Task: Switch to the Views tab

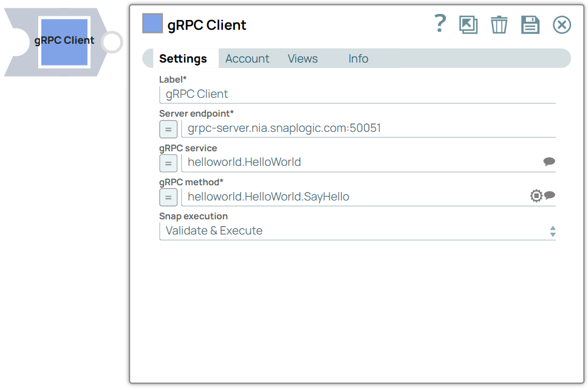Action: [x=303, y=59]
